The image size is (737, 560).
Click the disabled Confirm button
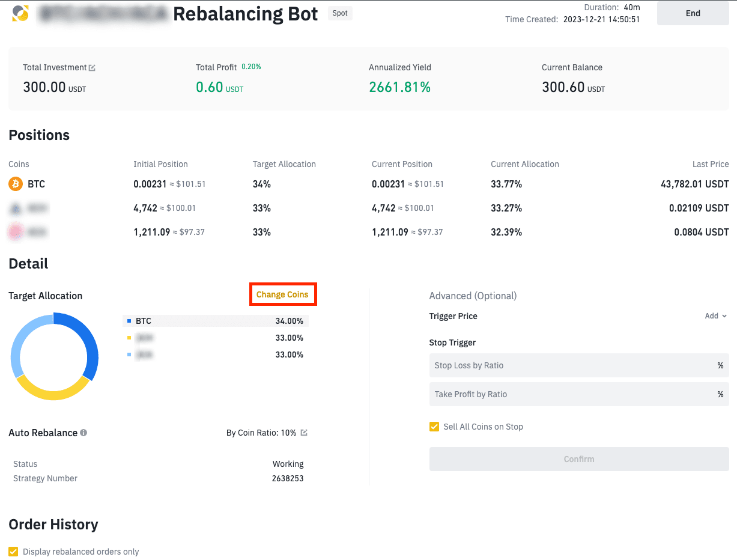coord(579,459)
